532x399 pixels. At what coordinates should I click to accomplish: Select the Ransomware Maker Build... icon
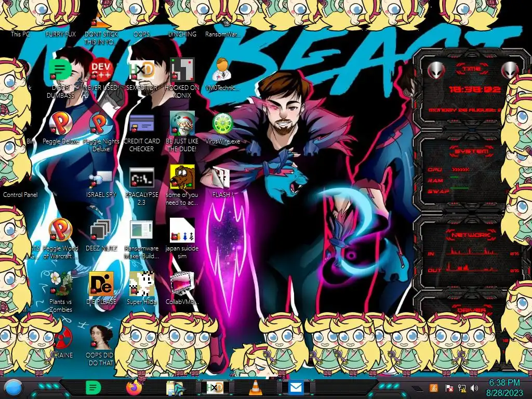pyautogui.click(x=141, y=230)
